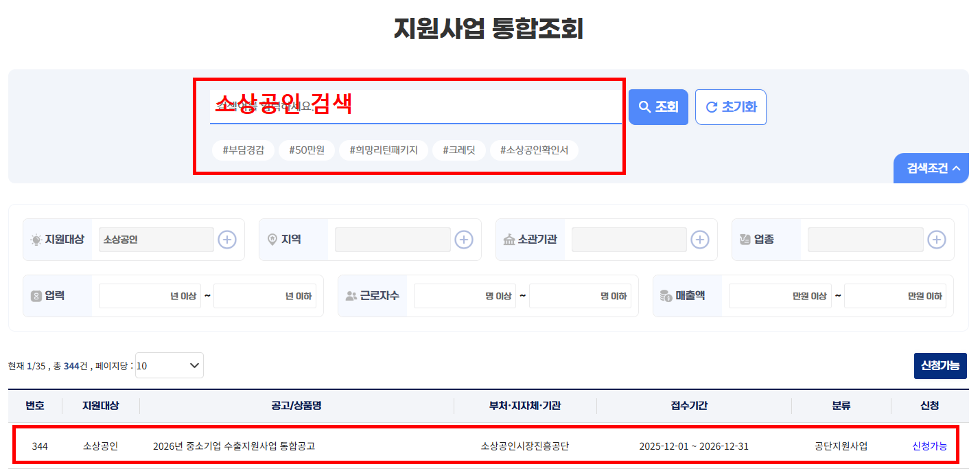The width and height of the screenshot is (980, 471).
Task: Open the plus selector next to 지역
Action: tap(463, 239)
